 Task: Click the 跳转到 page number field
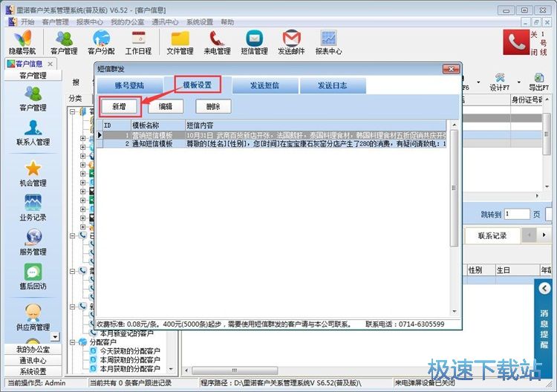(517, 214)
